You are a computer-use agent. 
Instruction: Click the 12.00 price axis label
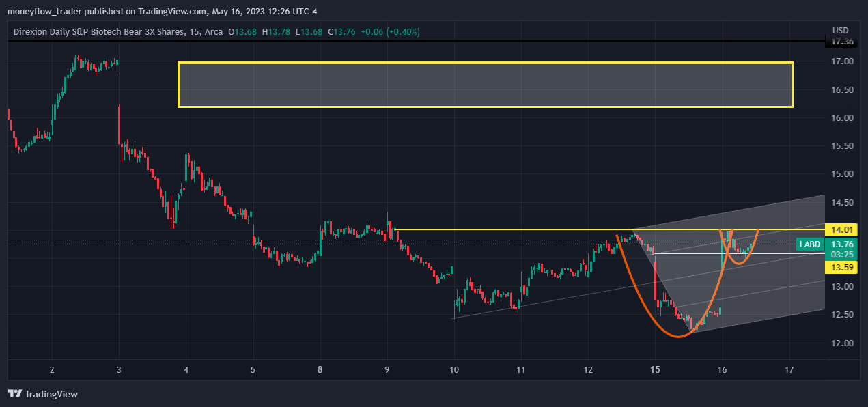click(x=843, y=343)
